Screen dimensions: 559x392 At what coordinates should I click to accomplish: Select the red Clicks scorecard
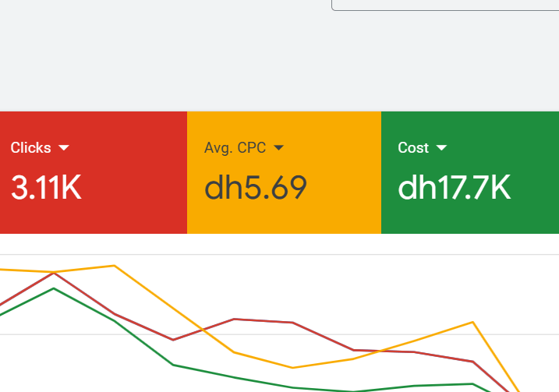tap(94, 172)
